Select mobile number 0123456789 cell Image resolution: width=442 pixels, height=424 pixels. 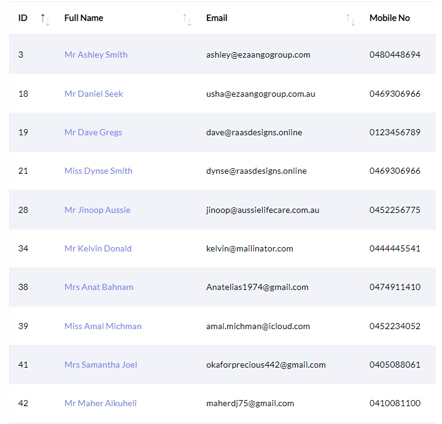tap(395, 132)
